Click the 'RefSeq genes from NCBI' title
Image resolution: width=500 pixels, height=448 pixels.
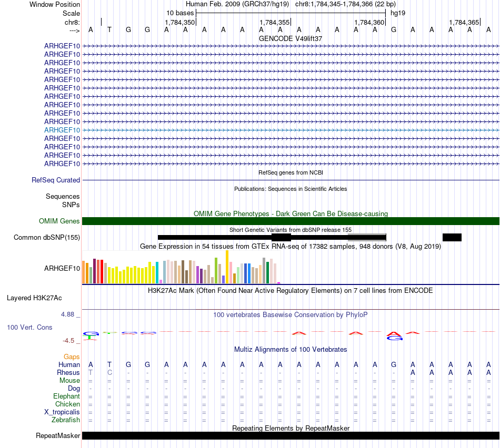(291, 172)
